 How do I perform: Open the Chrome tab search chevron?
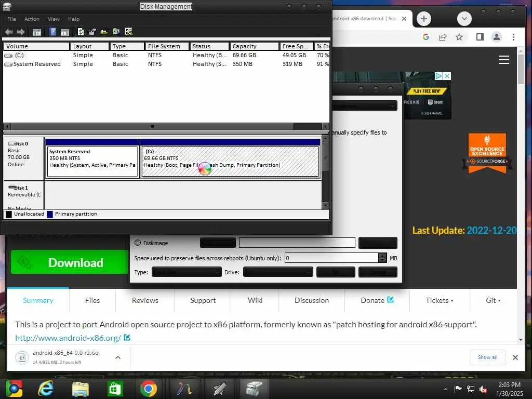point(464,19)
